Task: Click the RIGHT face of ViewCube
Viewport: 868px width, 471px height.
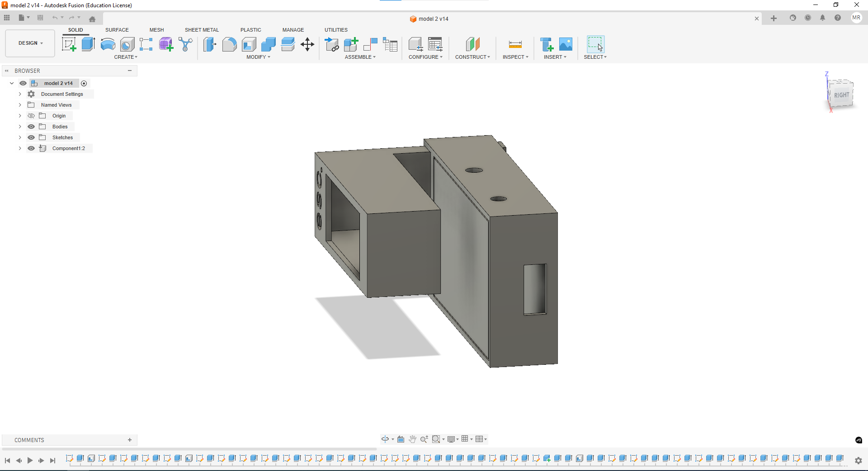Action: [x=841, y=95]
